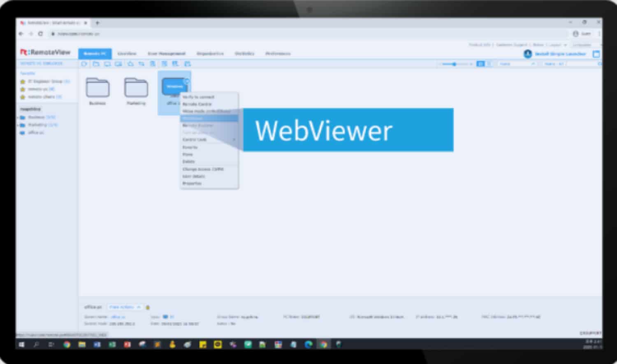Open the Name sort dropdown
Image resolution: width=617 pixels, height=364 pixels.
tap(517, 64)
